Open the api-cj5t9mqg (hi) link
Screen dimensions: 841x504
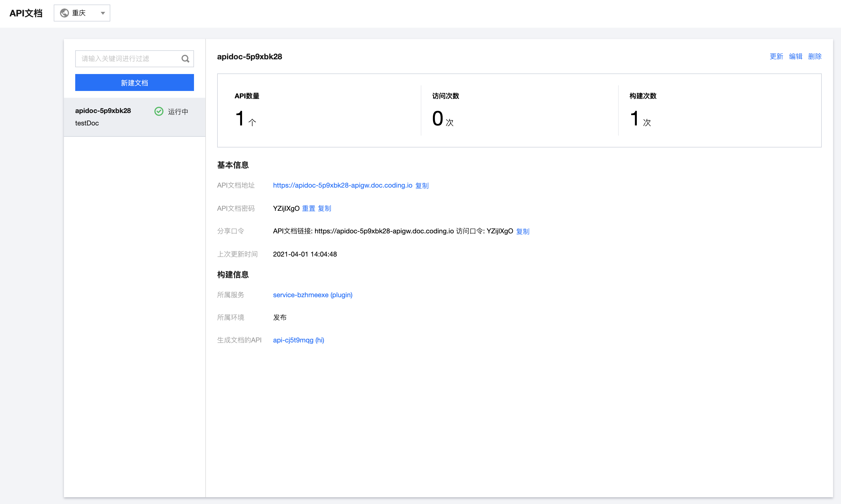(x=298, y=340)
